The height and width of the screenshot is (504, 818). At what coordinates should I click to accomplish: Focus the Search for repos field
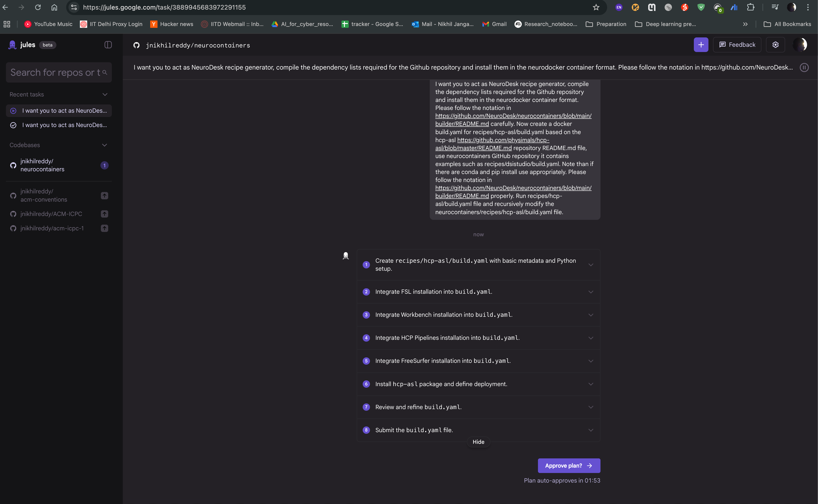click(x=55, y=72)
